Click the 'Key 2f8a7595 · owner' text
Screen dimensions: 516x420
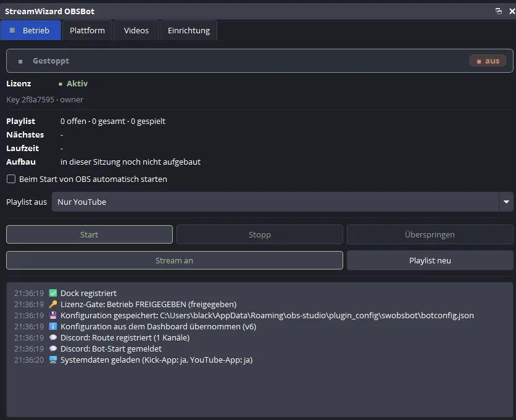[x=45, y=99]
